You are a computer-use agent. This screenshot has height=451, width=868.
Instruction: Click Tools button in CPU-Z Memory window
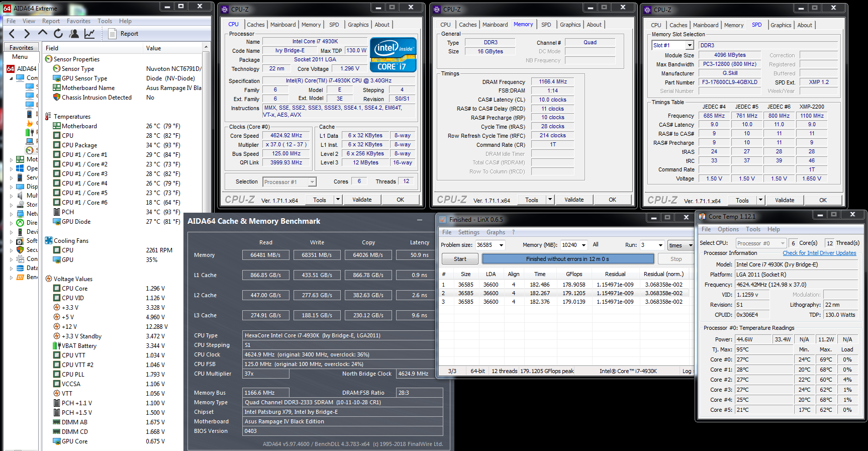(x=531, y=200)
